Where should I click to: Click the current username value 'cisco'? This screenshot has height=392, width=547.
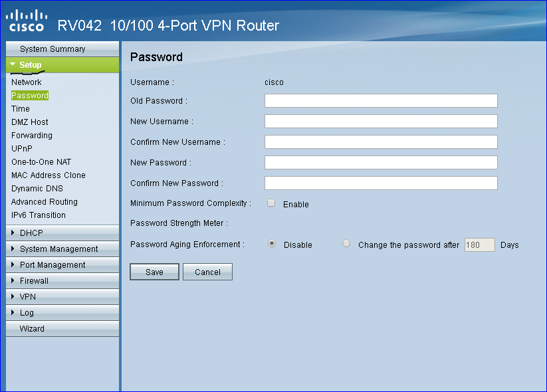pos(274,82)
